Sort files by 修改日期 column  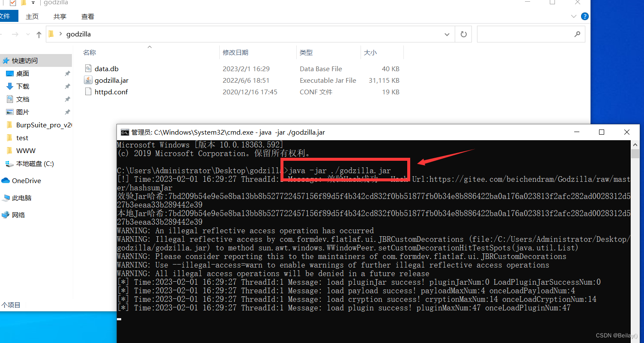click(x=236, y=52)
